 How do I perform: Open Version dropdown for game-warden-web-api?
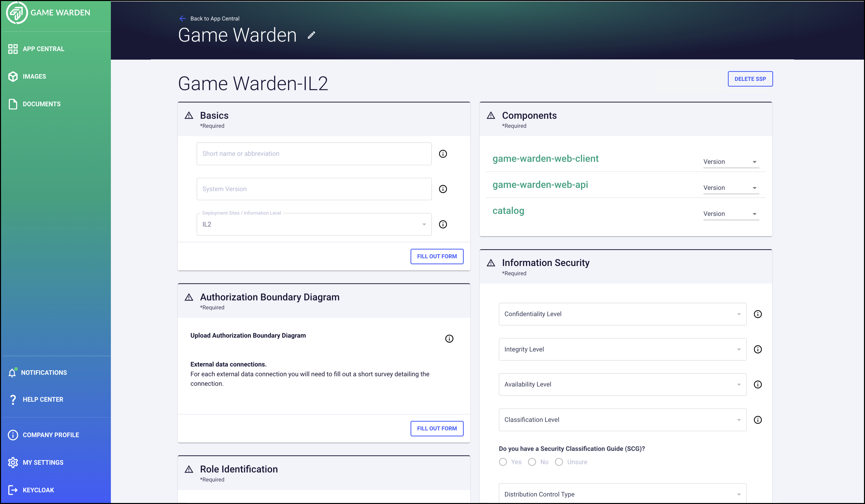[x=731, y=188]
